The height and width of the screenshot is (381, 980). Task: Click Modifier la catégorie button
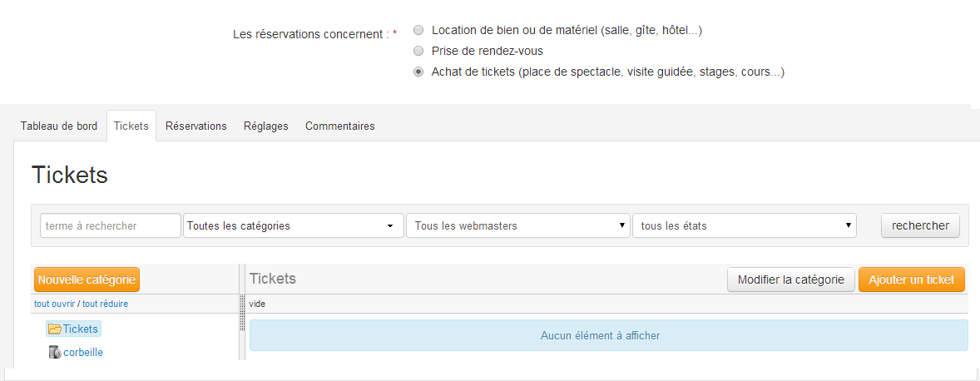[x=790, y=280]
